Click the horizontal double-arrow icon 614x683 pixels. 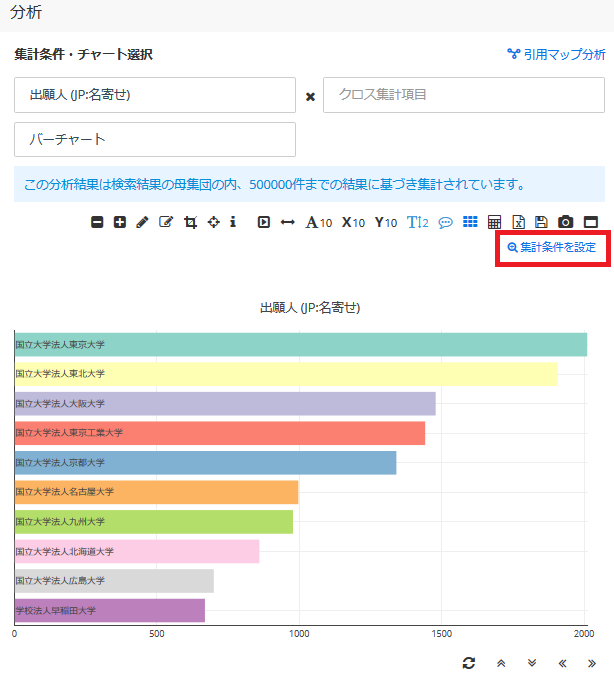[287, 222]
